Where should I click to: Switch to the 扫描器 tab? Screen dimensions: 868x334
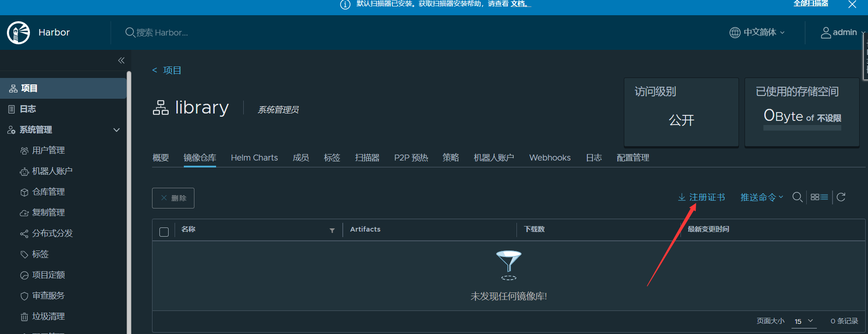click(x=367, y=158)
